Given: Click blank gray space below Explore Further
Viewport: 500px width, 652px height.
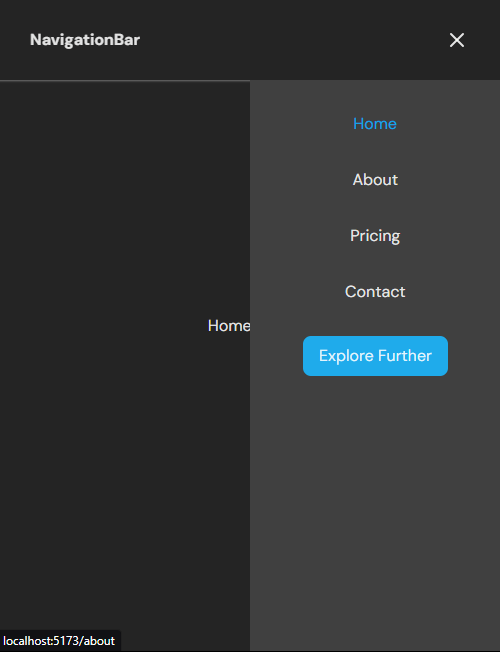Looking at the screenshot, I should [374, 499].
